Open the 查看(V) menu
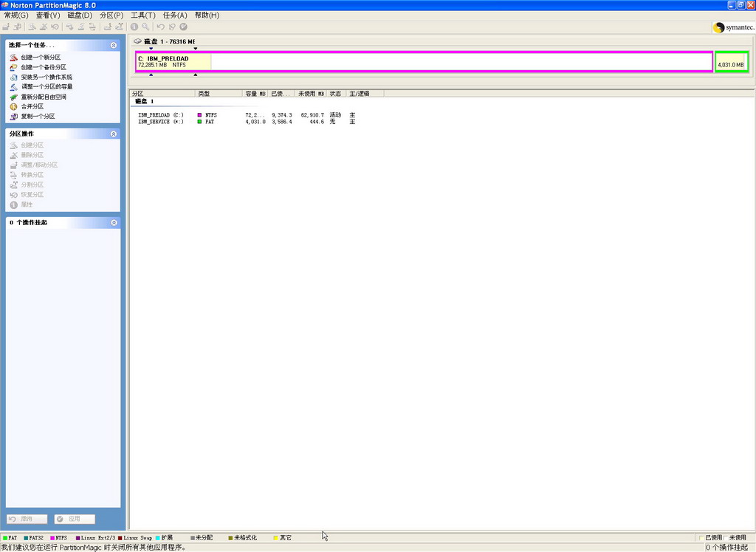The width and height of the screenshot is (756, 552). pos(48,15)
